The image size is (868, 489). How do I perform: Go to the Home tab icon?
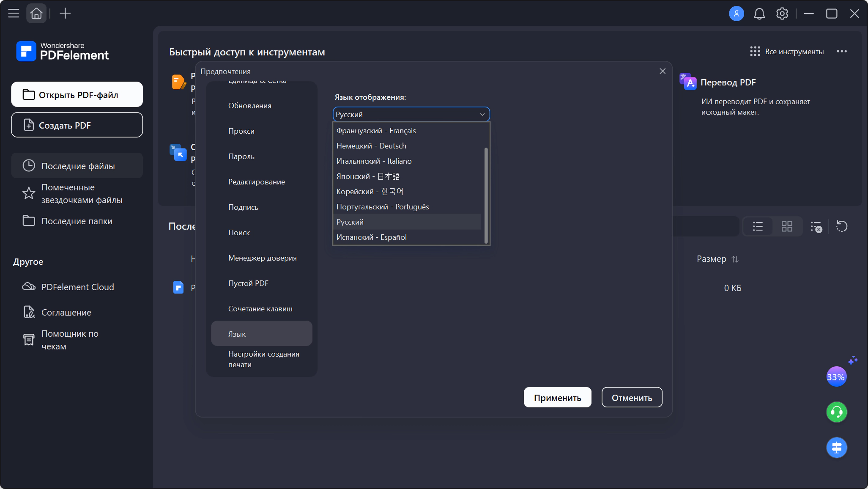pos(36,14)
